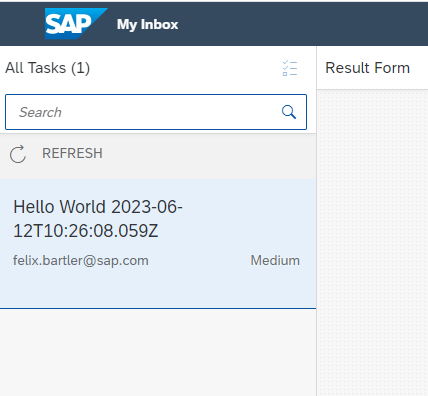This screenshot has width=428, height=396.
Task: Click the dotted Result Form detail area
Action: point(372,243)
